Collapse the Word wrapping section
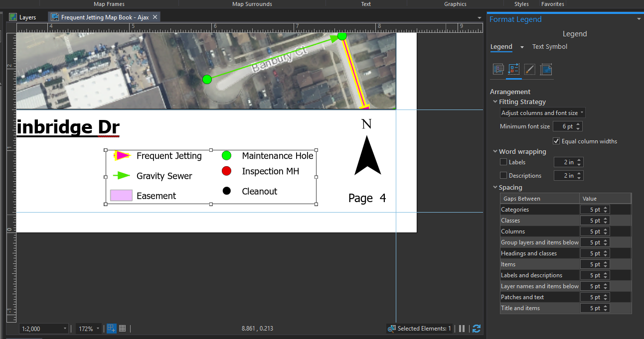Screen dimensions: 644x339 point(494,152)
